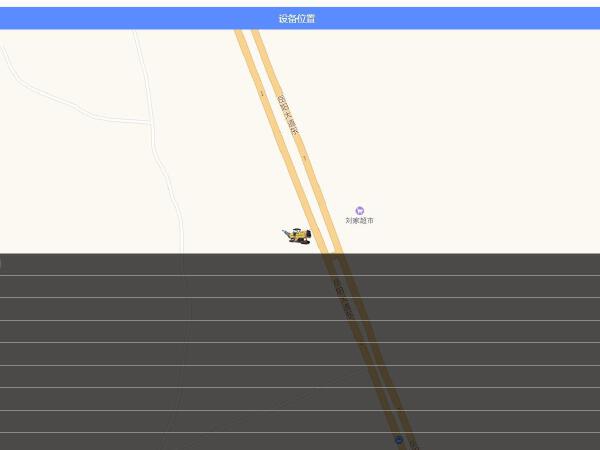Screen dimensions: 600x450
Task: Click empty map area east of 刘家超市
Action: [478, 214]
